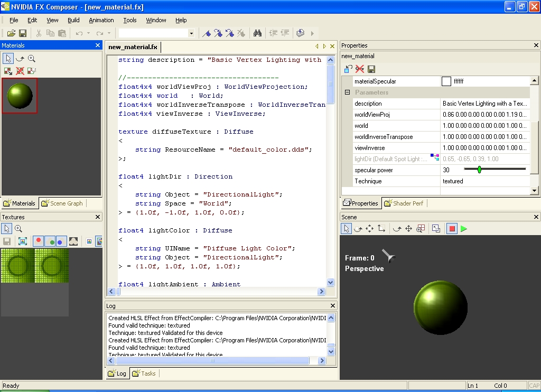541x392 pixels.
Task: Select zoom tool in Textures panel
Action: coord(18,229)
